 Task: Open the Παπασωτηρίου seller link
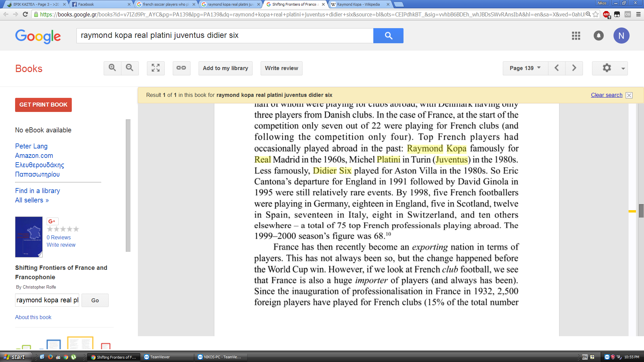tap(37, 174)
